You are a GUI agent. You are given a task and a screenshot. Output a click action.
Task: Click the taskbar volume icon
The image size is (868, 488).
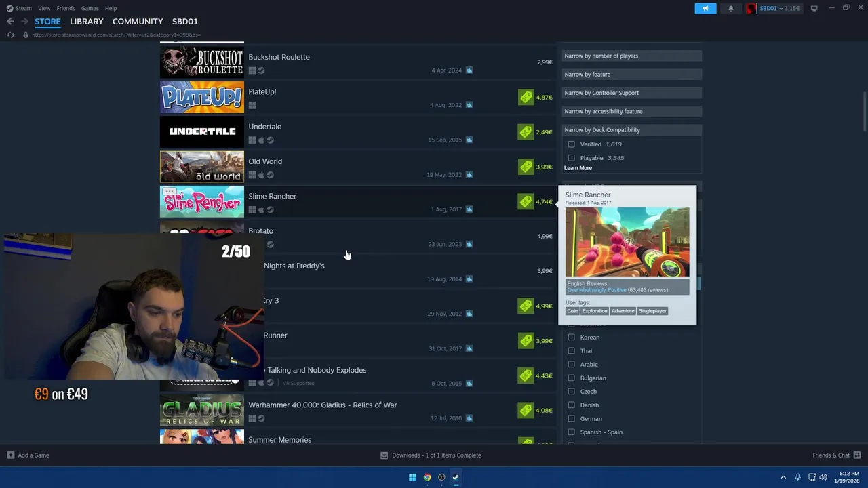pyautogui.click(x=823, y=477)
